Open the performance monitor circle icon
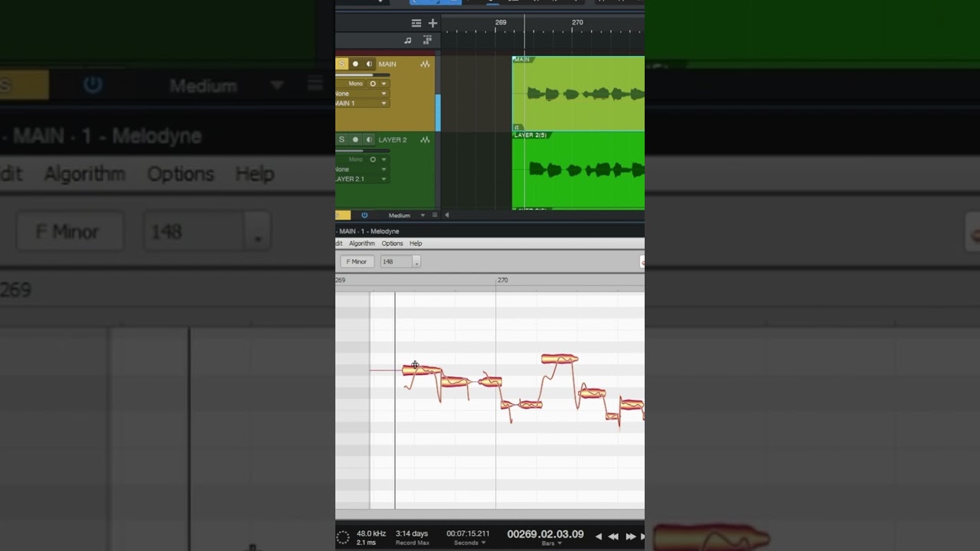Image resolution: width=980 pixels, height=551 pixels. coord(343,537)
